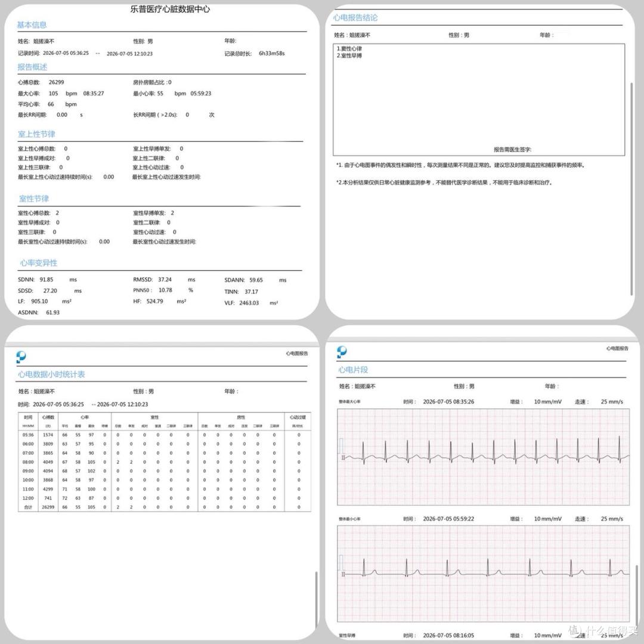The image size is (644, 644).
Task: Click the 心搏总数 value 26299 in 报告概述
Action: pyautogui.click(x=56, y=82)
